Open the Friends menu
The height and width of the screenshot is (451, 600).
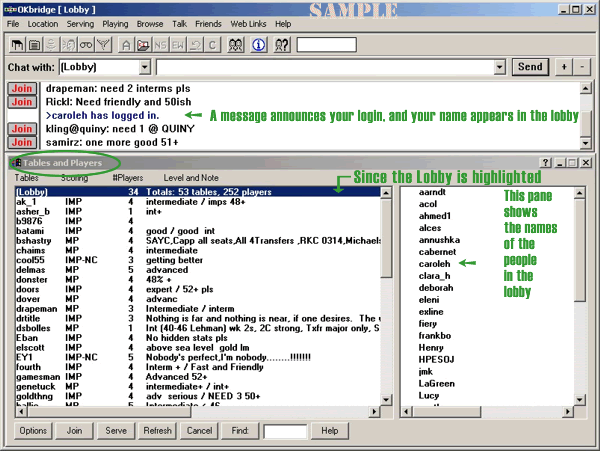pos(208,24)
